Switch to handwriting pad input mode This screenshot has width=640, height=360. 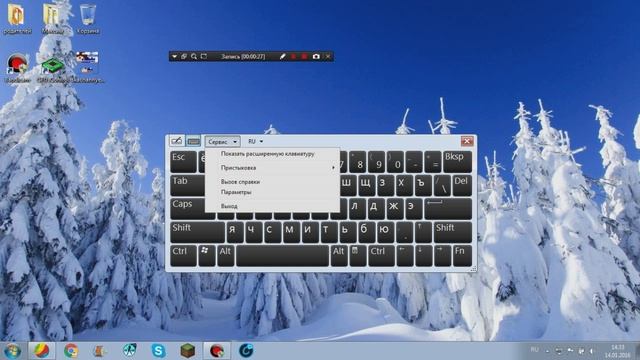177,141
